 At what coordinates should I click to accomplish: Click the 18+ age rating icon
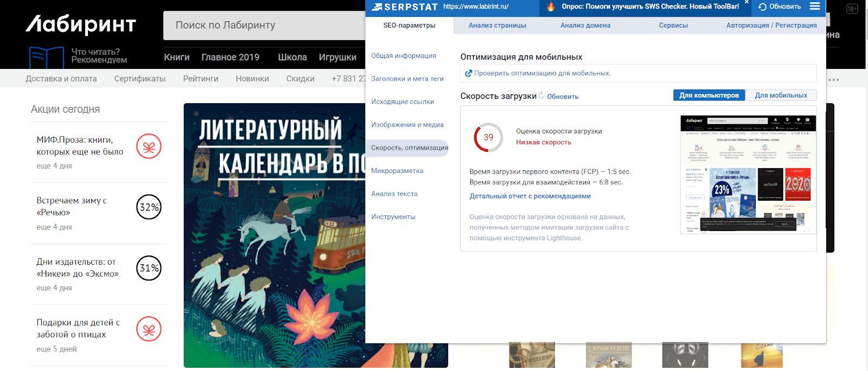[852, 9]
